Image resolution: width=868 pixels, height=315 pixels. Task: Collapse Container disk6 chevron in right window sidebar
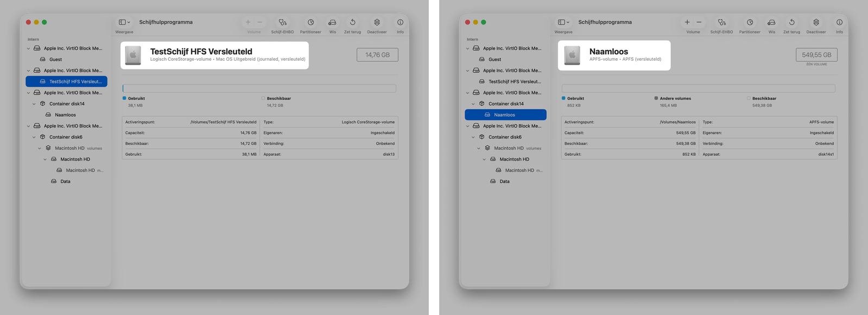[x=473, y=137]
